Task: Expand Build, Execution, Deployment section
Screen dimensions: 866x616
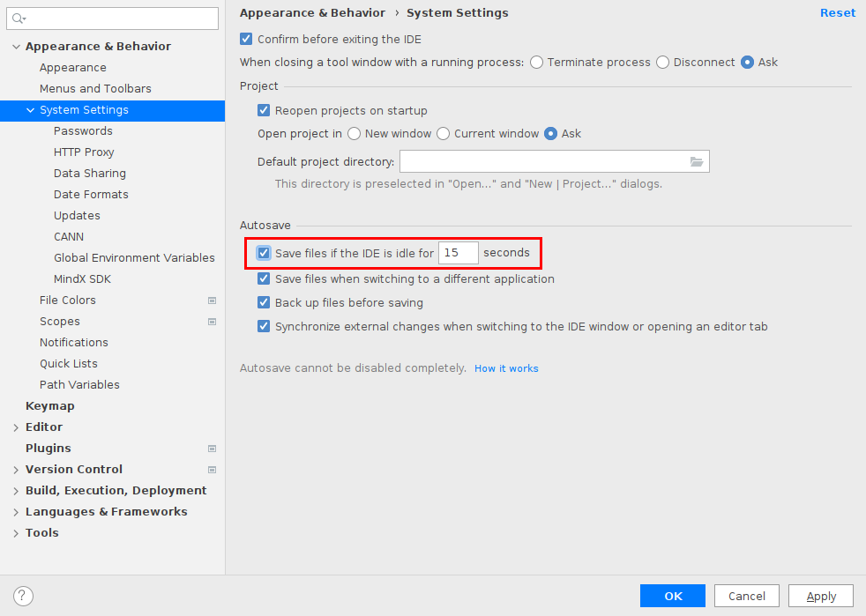Action: tap(16, 491)
